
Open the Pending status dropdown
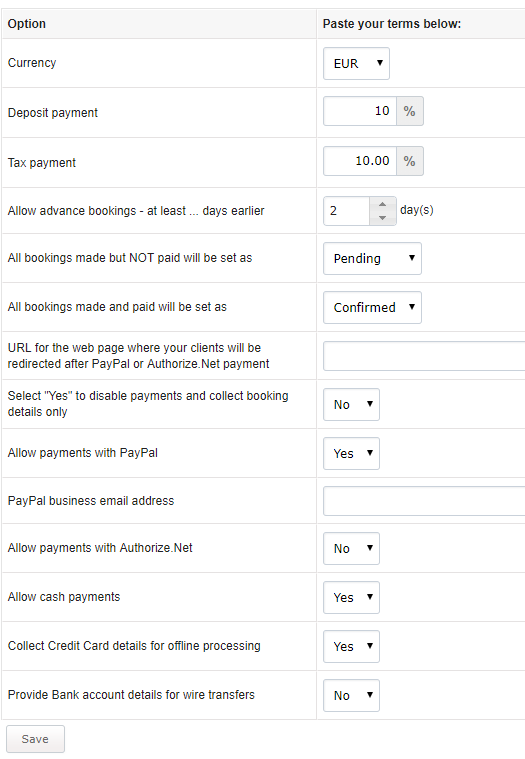[372, 258]
